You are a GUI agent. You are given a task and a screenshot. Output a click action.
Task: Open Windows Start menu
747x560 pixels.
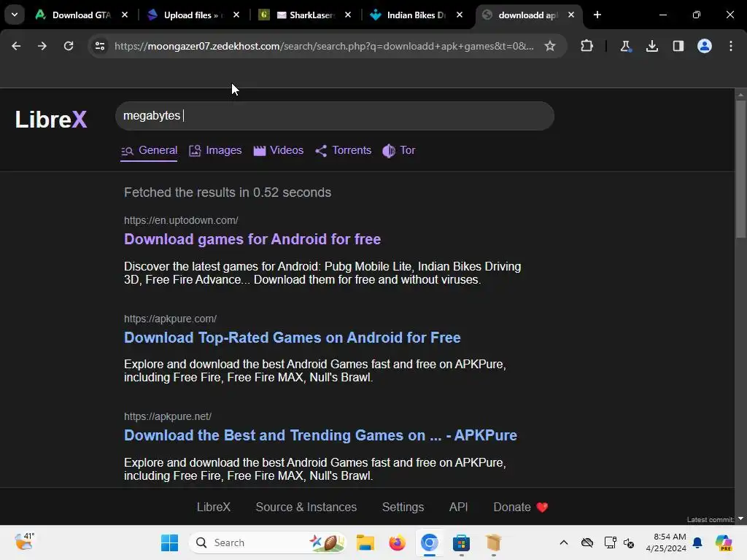pos(169,542)
